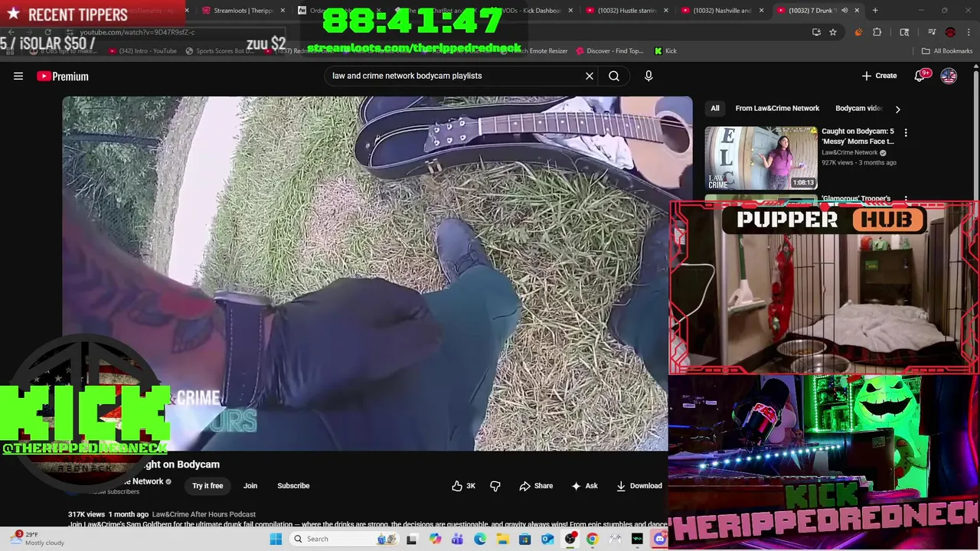This screenshot has width=980, height=551.
Task: Share the video
Action: (536, 486)
